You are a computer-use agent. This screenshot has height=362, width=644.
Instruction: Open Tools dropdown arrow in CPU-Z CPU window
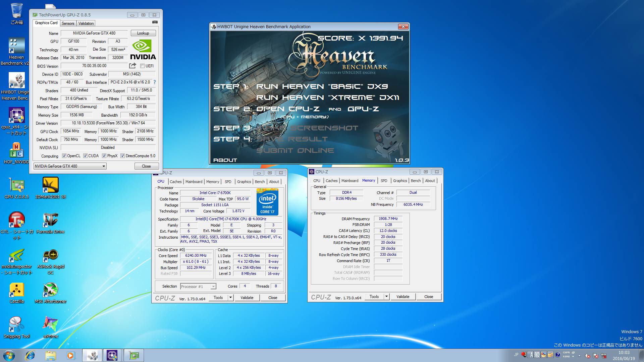(230, 298)
